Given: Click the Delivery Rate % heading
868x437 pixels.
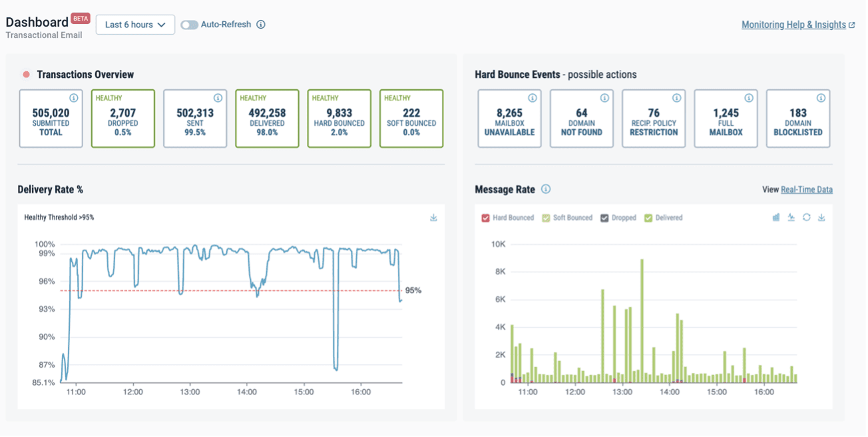Looking at the screenshot, I should [x=51, y=189].
